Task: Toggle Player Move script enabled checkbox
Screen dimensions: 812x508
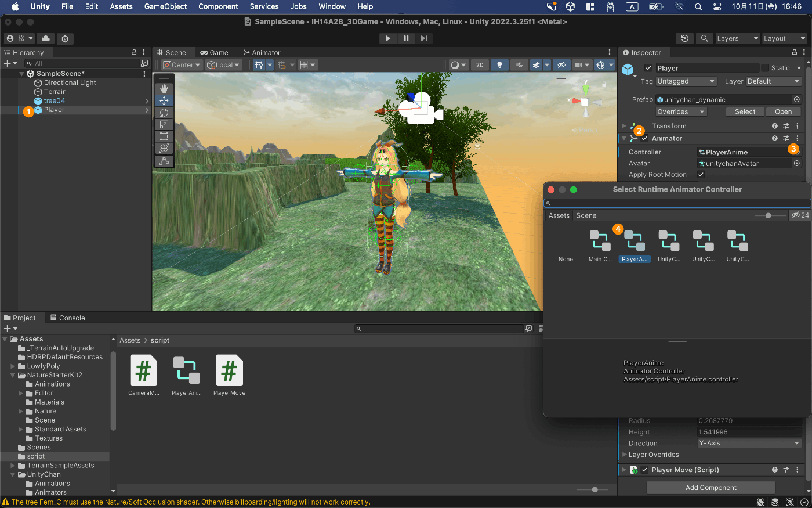Action: click(644, 470)
